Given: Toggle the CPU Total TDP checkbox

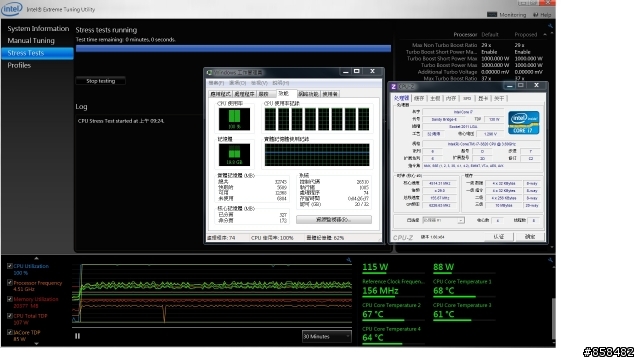Looking at the screenshot, I should pyautogui.click(x=9, y=316).
